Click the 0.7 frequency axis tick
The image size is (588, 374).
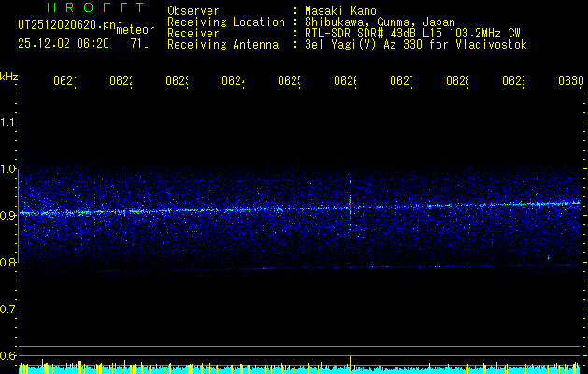coord(8,309)
